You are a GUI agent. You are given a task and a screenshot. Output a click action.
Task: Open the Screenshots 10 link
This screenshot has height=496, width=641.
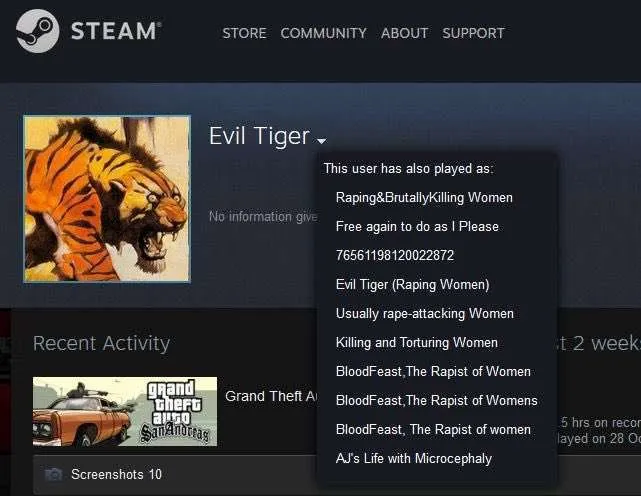[x=117, y=474]
